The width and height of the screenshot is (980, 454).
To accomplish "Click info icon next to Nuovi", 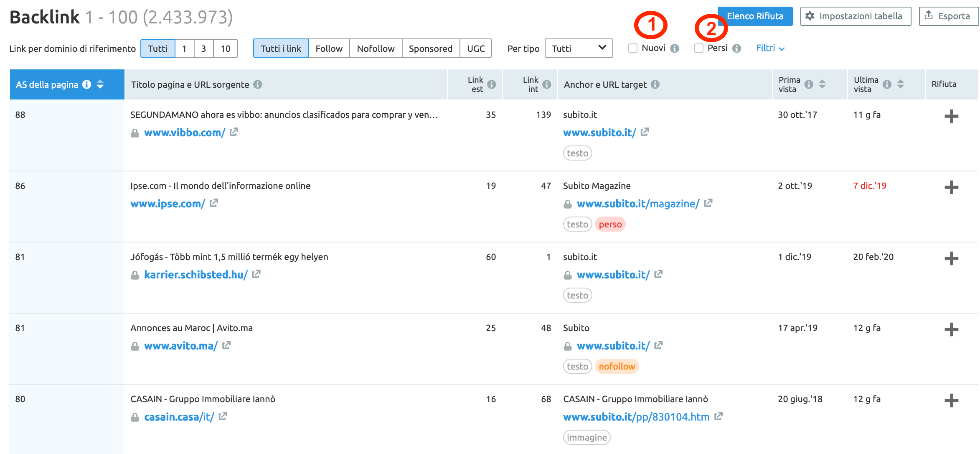I will (674, 48).
